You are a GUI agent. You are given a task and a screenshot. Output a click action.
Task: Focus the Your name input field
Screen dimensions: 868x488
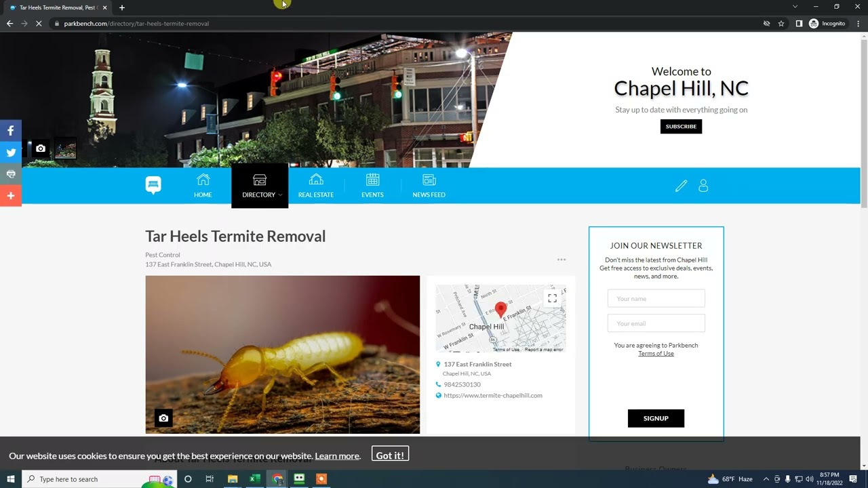pos(656,298)
